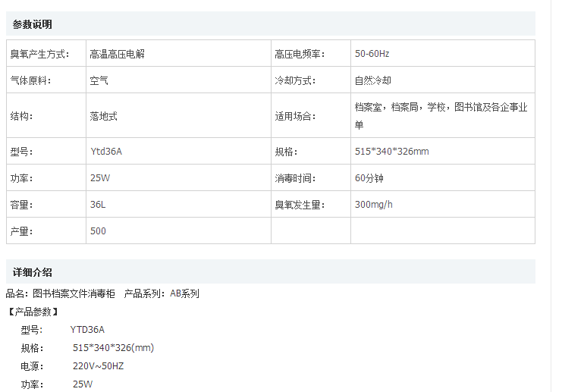Click the 515*340*326mm size cell in table
562x392 pixels.
391,152
